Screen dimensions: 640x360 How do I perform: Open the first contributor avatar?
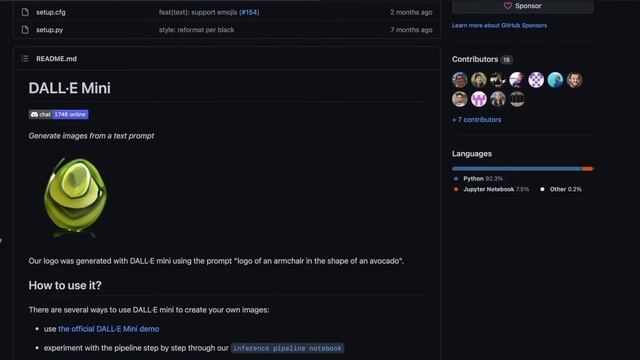point(460,80)
